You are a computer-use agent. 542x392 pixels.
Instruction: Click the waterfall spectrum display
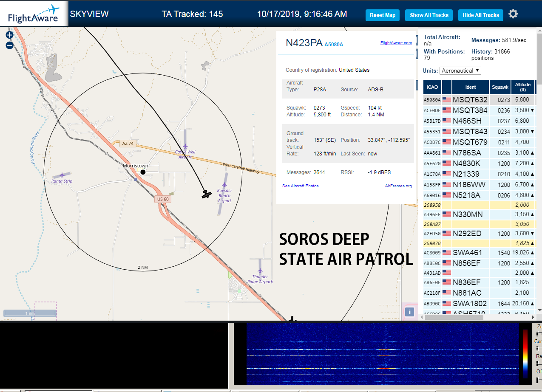coord(383,353)
